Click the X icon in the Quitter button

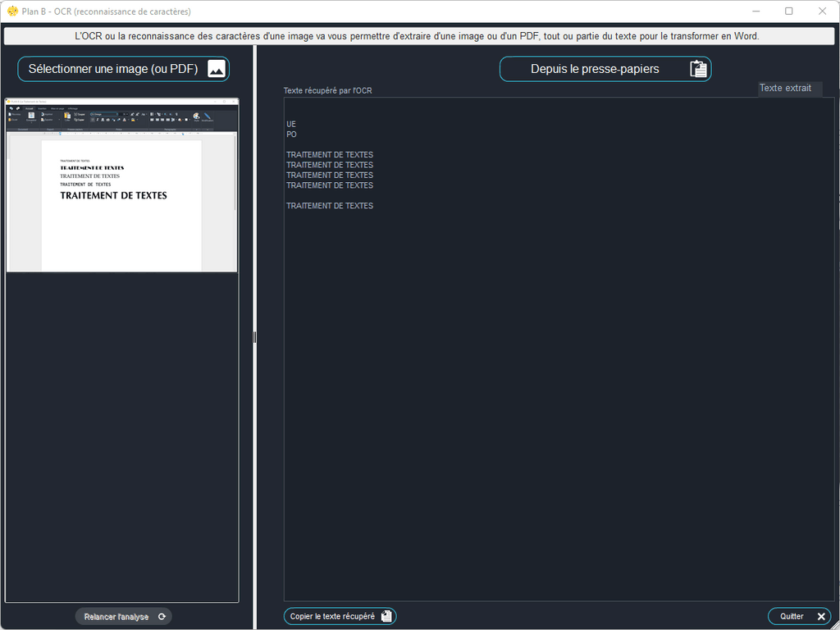(821, 617)
